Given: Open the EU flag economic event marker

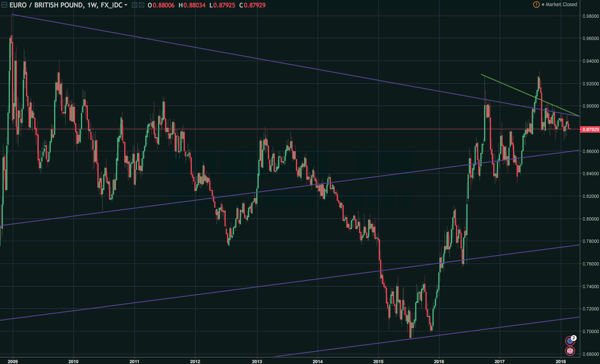Looking at the screenshot, I should coord(570,341).
